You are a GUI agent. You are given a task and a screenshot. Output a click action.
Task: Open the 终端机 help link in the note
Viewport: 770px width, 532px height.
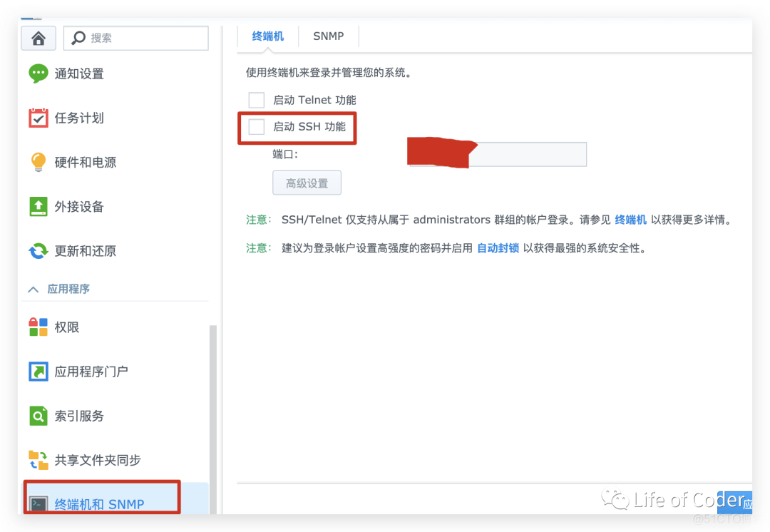[630, 220]
